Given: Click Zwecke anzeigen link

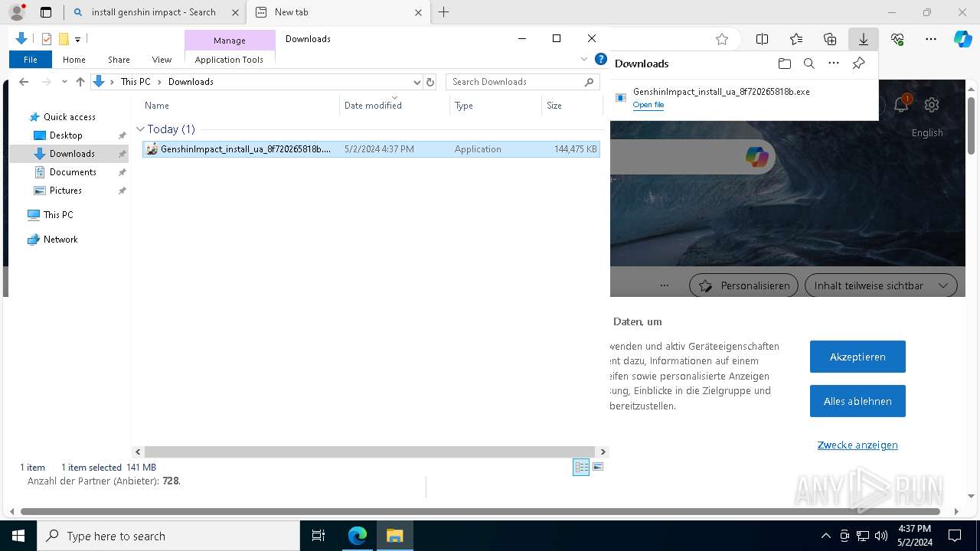Looking at the screenshot, I should tap(857, 445).
